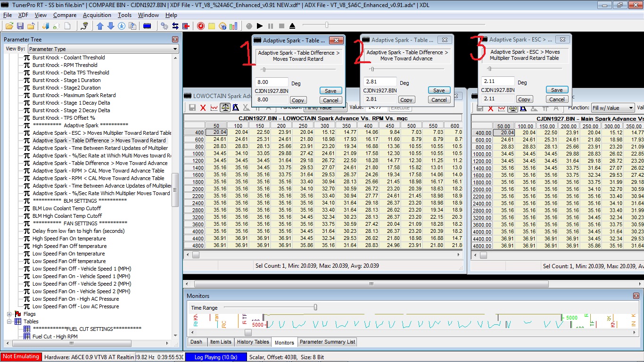Screen dimensions: 644x362
Task: Switch to the Dash tab
Action: click(197, 342)
